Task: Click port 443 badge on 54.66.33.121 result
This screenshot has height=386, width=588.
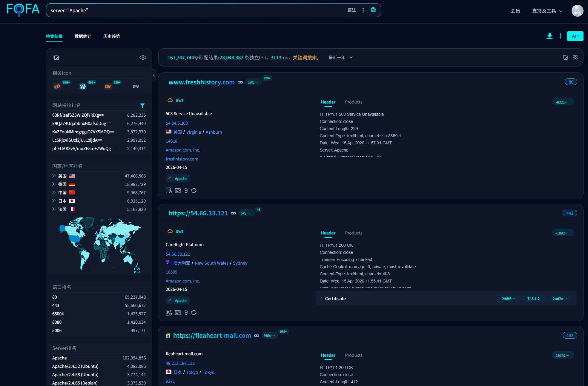Action: pyautogui.click(x=570, y=213)
